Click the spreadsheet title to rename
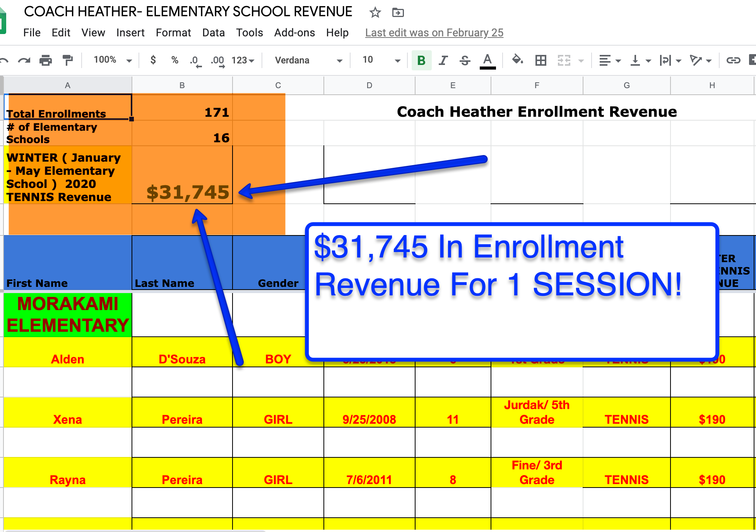The image size is (756, 532). 188,12
